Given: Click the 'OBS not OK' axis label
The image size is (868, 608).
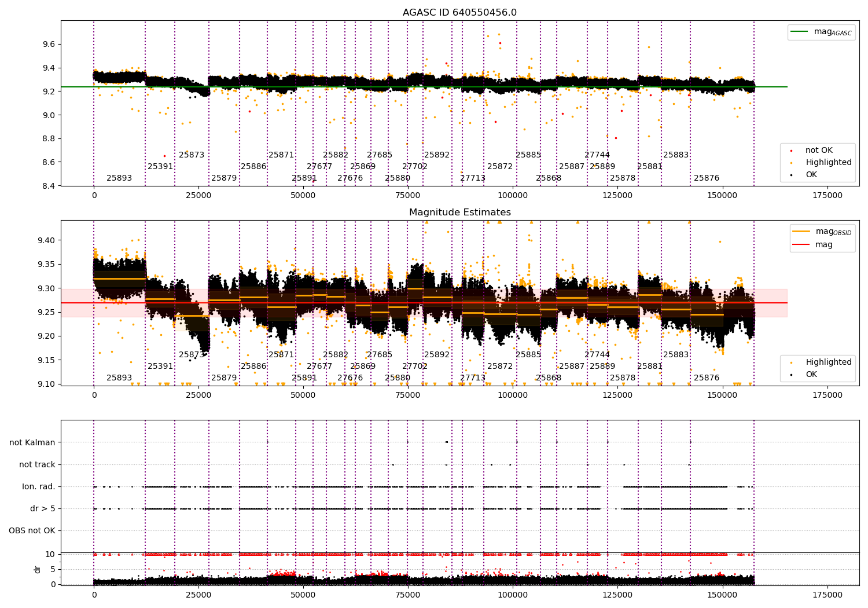Looking at the screenshot, I should (x=32, y=530).
